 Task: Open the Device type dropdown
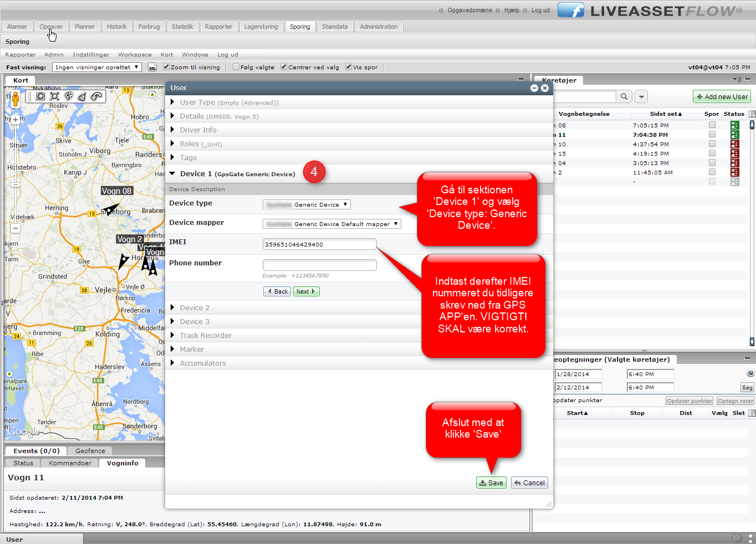[307, 204]
